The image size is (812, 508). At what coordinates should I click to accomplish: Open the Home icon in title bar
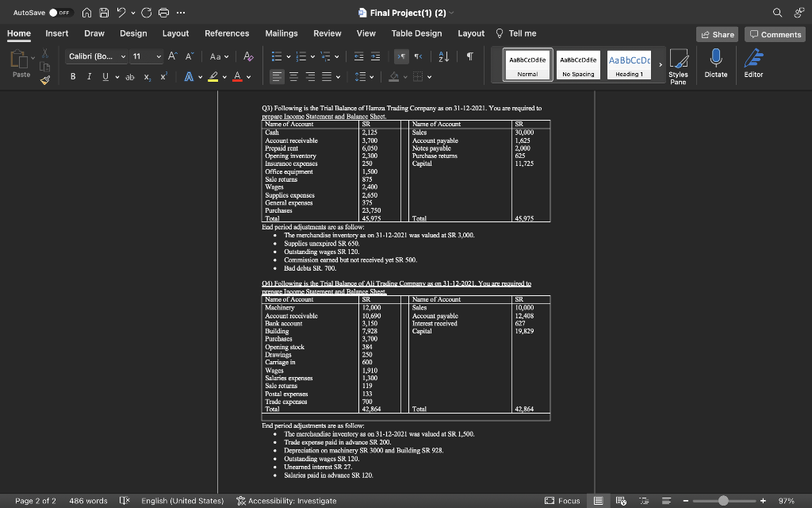[87, 13]
